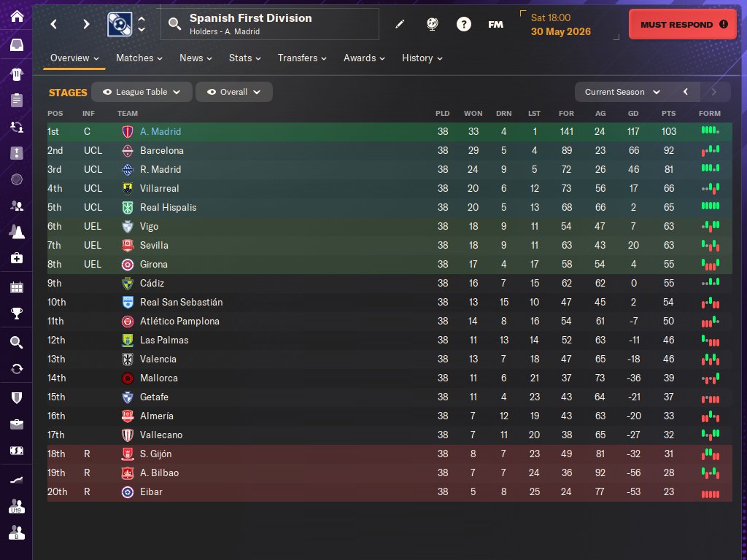Click the MUST RESPOND button

click(x=683, y=24)
